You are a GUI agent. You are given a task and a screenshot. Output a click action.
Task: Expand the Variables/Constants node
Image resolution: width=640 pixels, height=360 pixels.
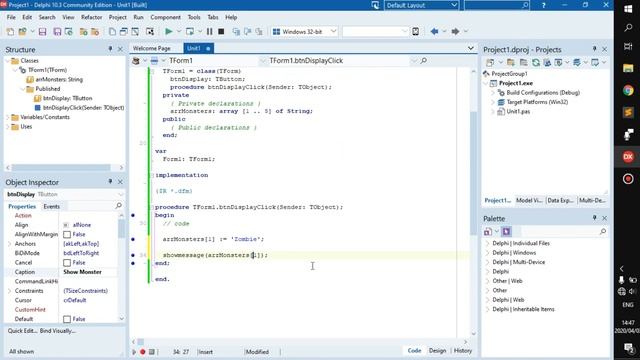pyautogui.click(x=8, y=117)
